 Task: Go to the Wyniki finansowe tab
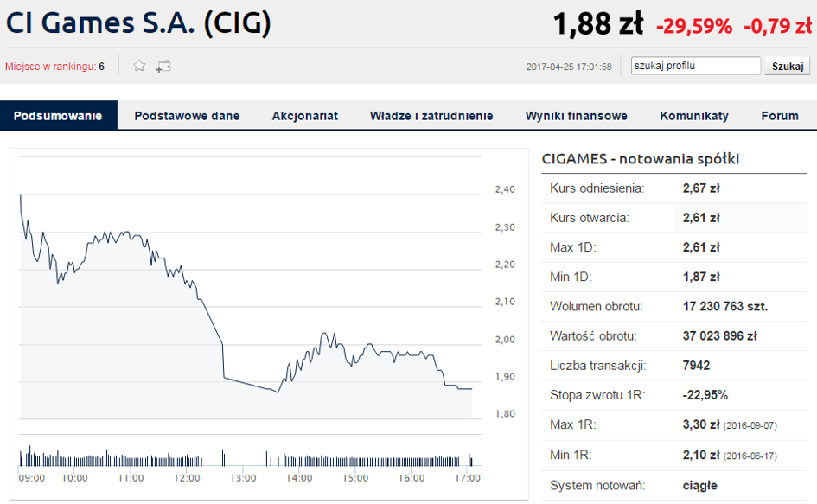[x=577, y=116]
